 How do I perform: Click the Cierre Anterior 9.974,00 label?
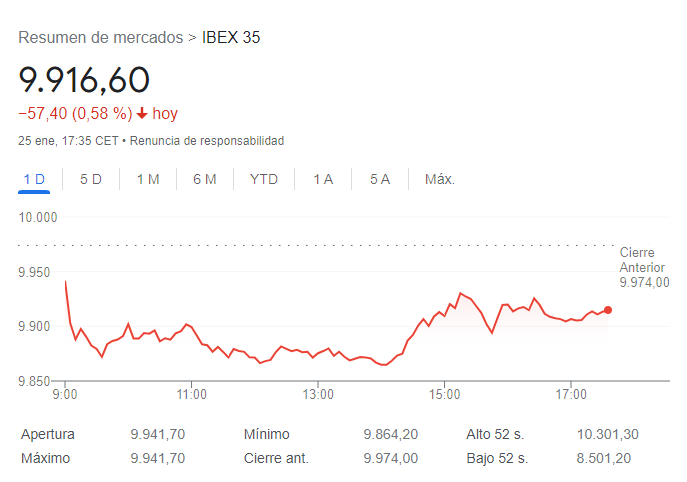(x=645, y=267)
